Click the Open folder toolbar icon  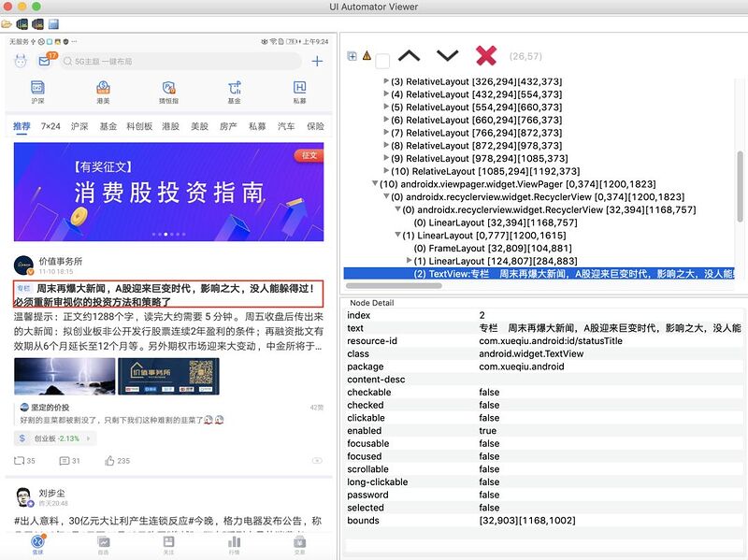tap(7, 23)
